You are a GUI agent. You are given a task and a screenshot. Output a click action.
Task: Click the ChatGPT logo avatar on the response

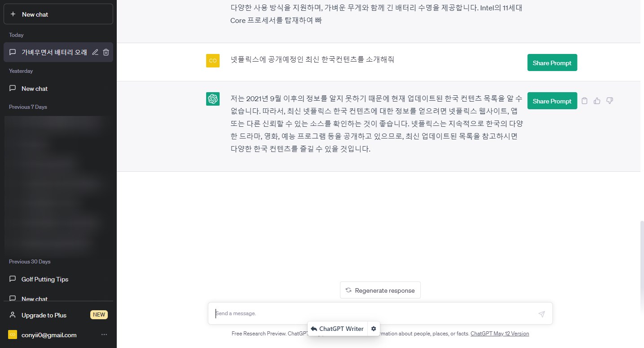[213, 99]
